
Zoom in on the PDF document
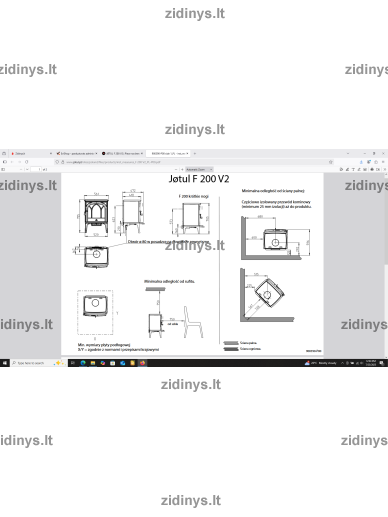coord(182,169)
